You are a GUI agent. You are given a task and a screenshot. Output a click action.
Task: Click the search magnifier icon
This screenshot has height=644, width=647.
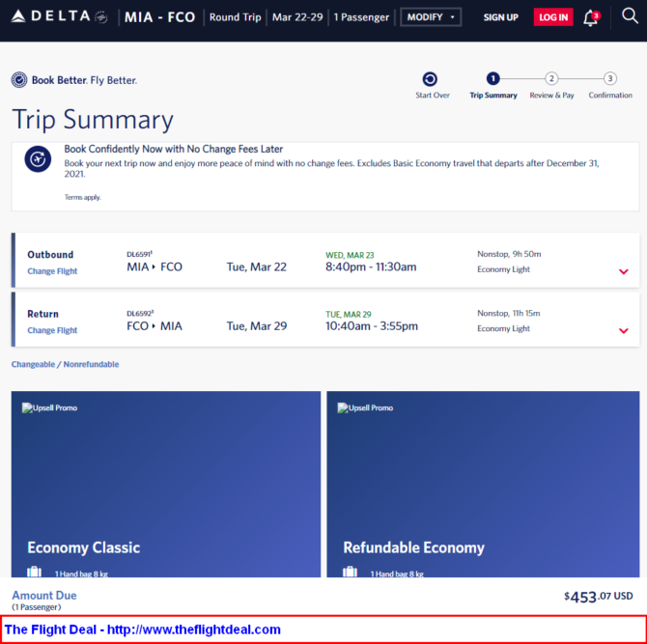point(630,15)
